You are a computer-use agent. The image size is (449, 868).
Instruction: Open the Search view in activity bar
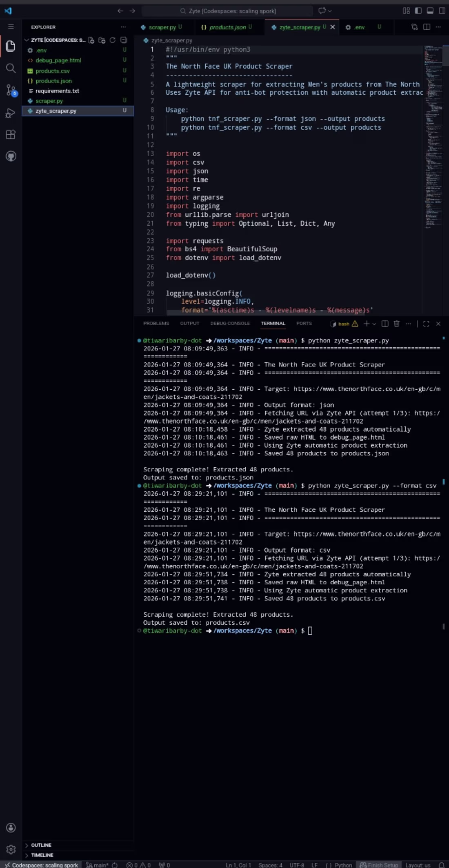click(x=11, y=68)
